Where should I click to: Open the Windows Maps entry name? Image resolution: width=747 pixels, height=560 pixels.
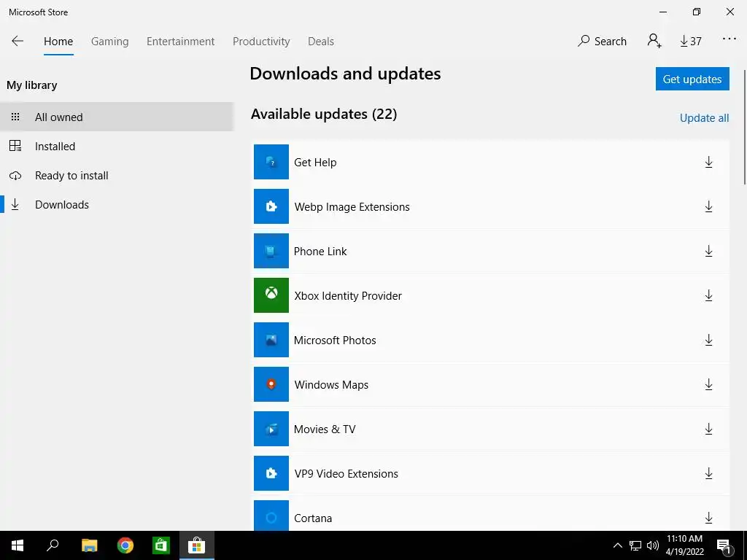(x=331, y=385)
